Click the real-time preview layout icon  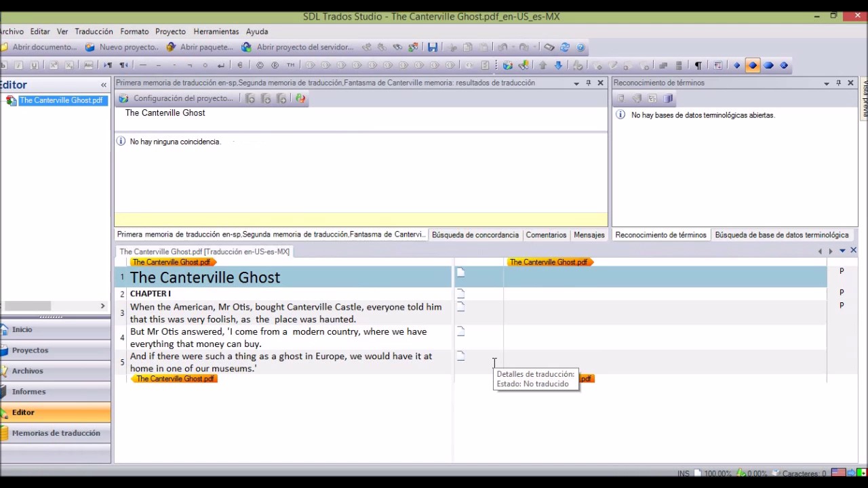pos(717,66)
